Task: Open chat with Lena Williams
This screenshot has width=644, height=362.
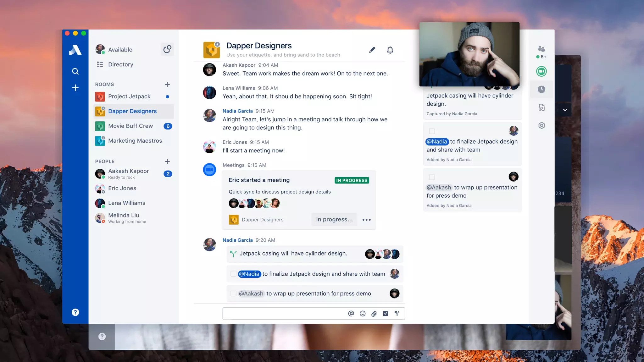Action: pos(134,203)
